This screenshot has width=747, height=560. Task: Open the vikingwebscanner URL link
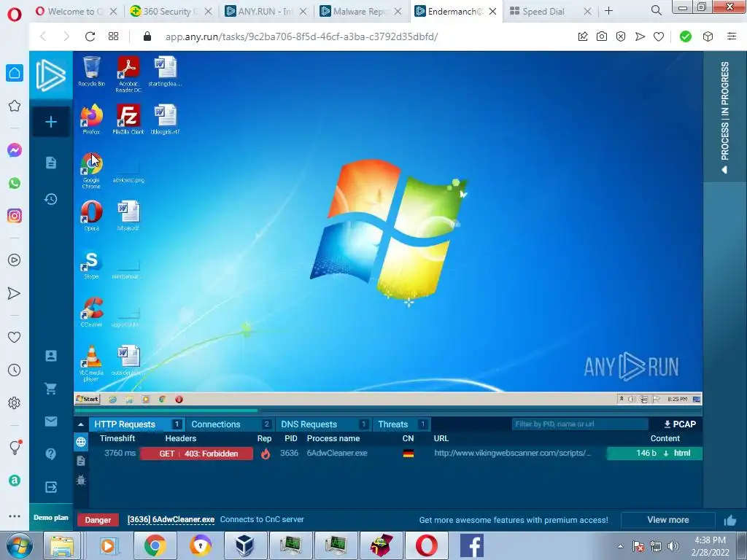pos(512,454)
